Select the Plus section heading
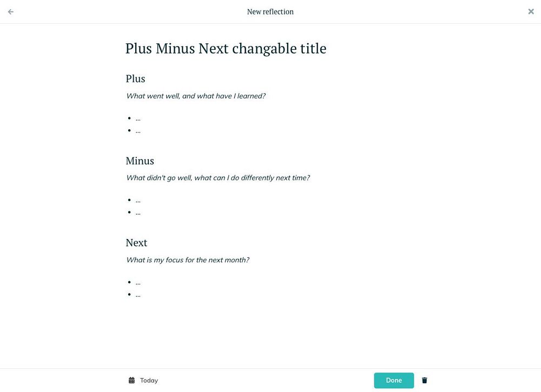The width and height of the screenshot is (541, 392). point(135,78)
